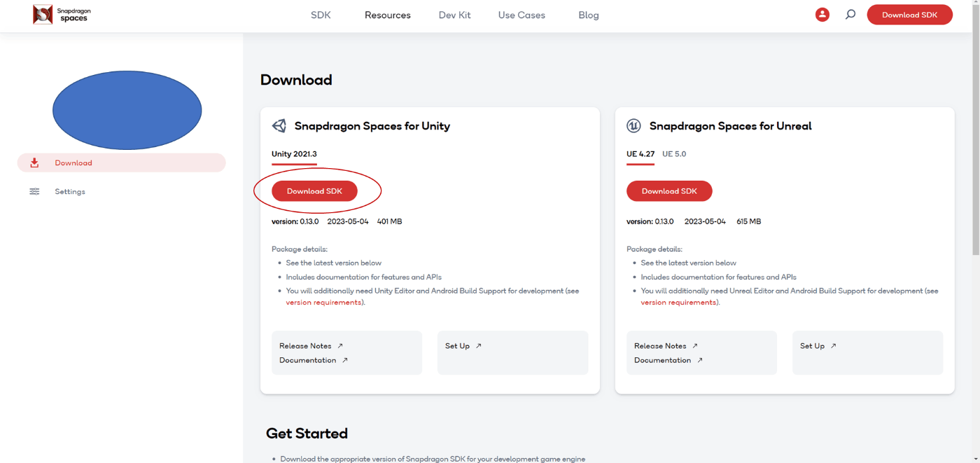Click the Download page heading

tap(296, 80)
